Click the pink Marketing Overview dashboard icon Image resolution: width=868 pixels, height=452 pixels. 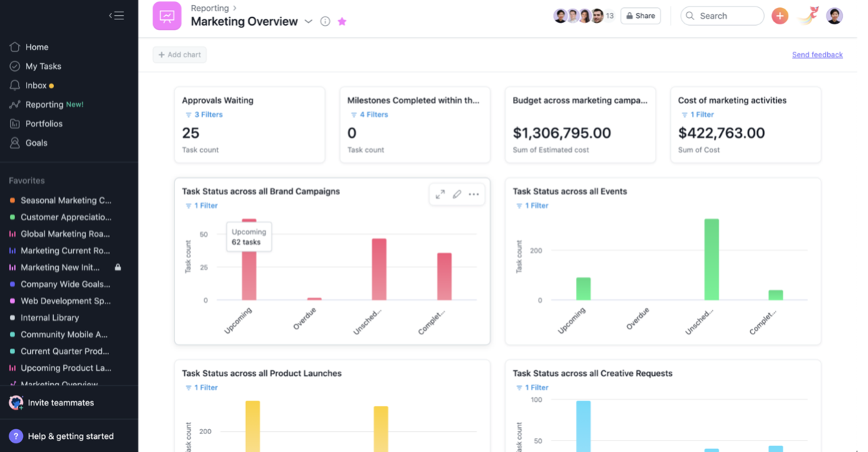point(167,16)
